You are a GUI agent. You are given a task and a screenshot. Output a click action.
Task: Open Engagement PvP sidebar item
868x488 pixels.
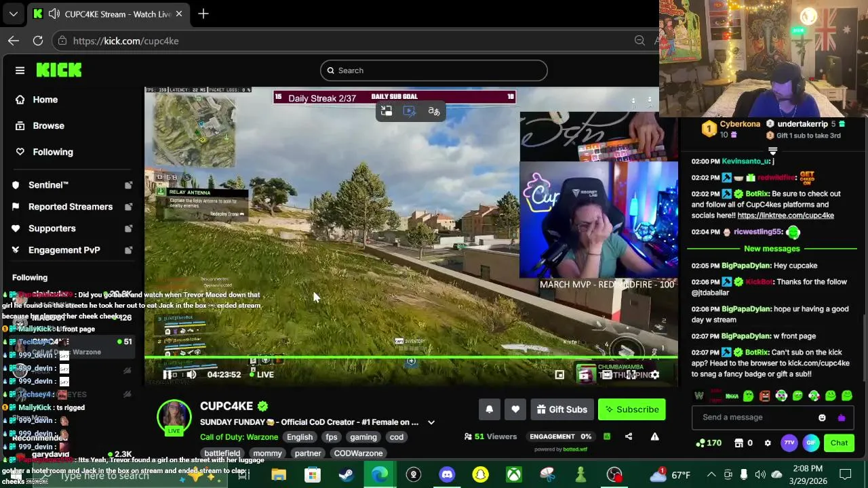[x=72, y=250]
